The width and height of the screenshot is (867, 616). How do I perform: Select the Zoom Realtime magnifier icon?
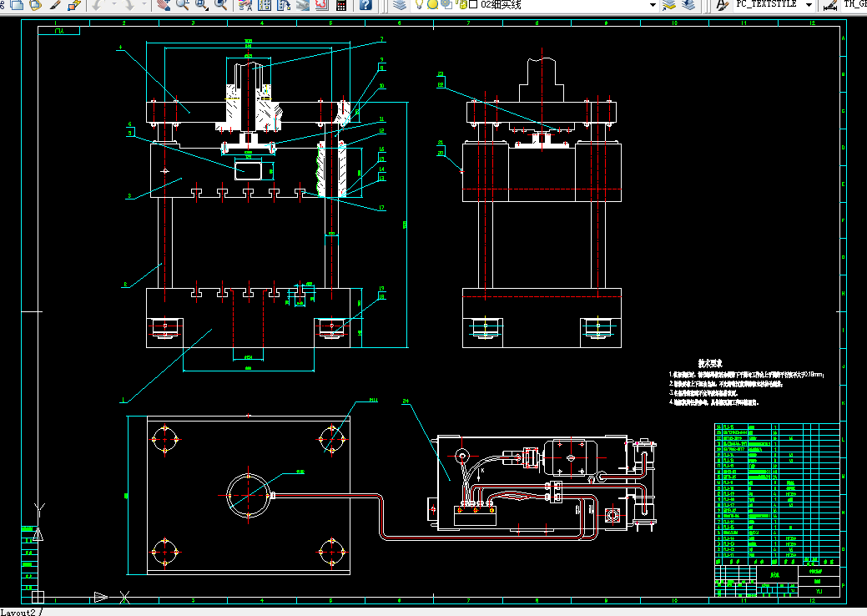click(x=182, y=5)
